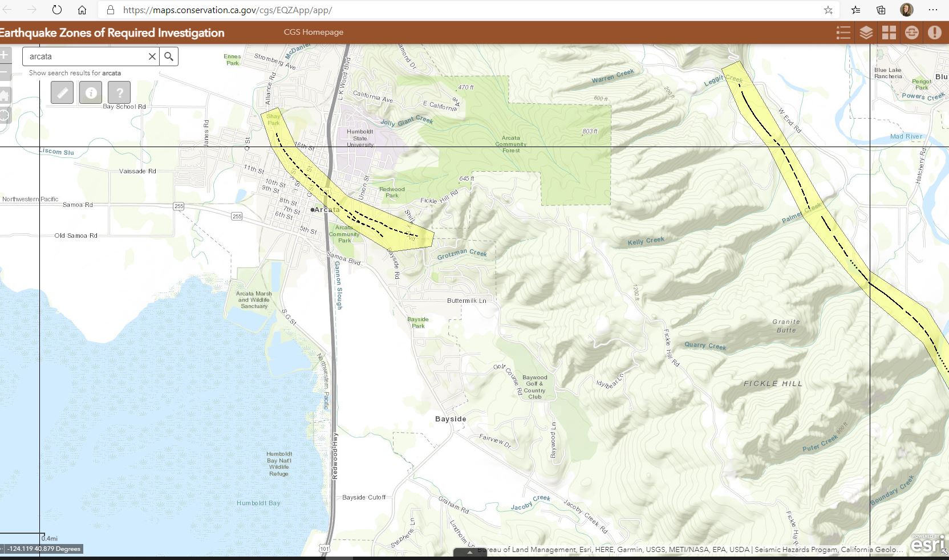Run search with magnifying glass button
This screenshot has height=560, width=949.
click(x=169, y=56)
